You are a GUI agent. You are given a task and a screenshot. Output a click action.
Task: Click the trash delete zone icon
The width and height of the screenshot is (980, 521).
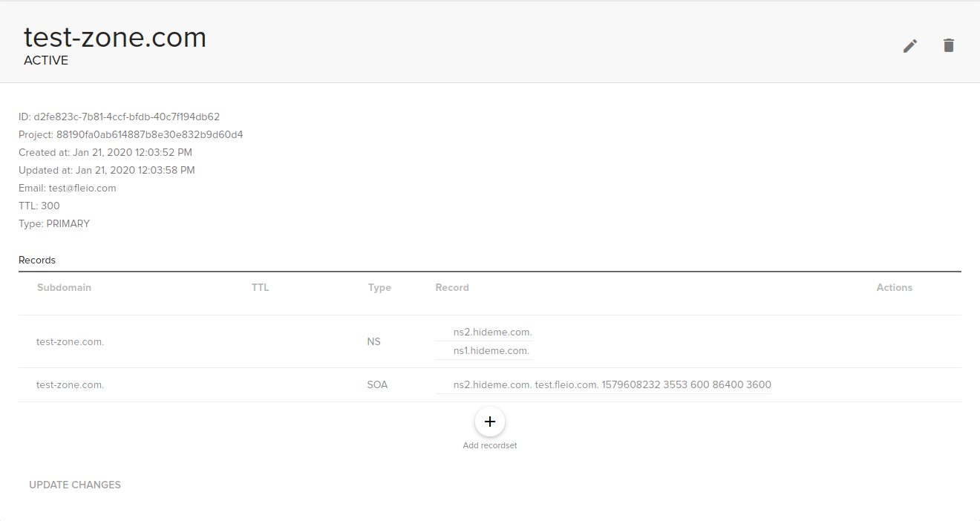(x=948, y=46)
